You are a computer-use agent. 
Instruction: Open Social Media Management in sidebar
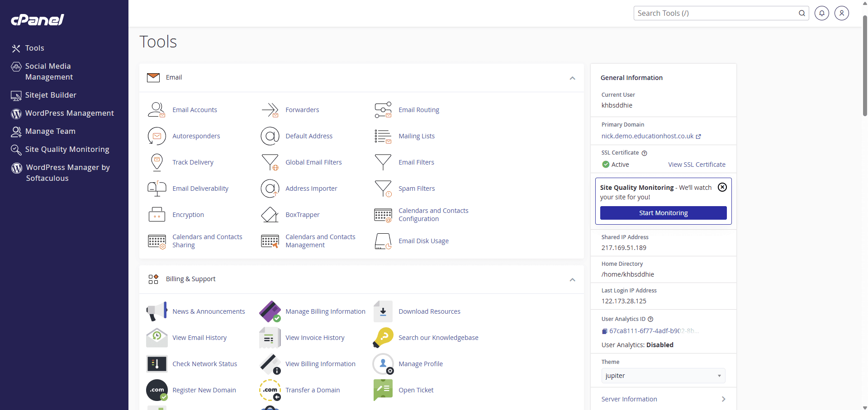click(x=48, y=71)
